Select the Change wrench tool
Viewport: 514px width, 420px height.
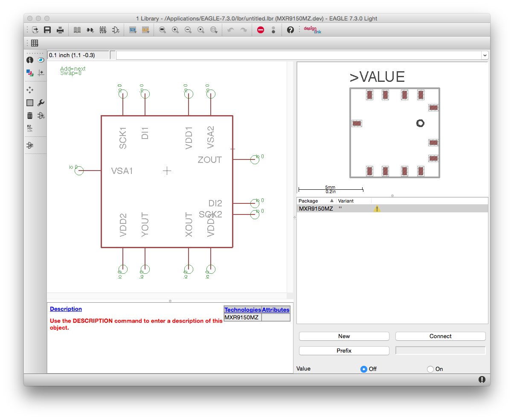pyautogui.click(x=41, y=103)
